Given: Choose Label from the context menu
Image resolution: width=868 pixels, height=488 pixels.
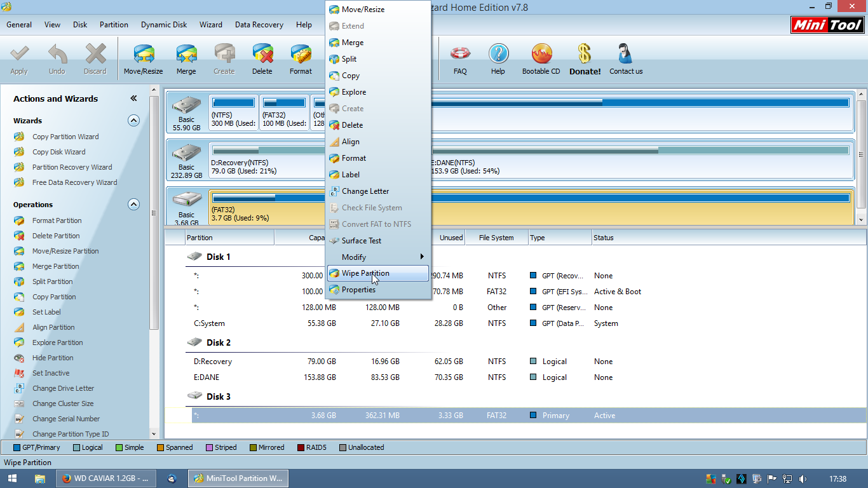Looking at the screenshot, I should [x=377, y=174].
